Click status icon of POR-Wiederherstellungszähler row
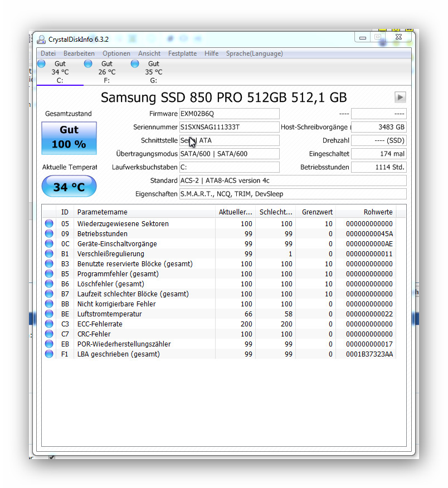Viewport: 448px width, 488px height. [x=49, y=344]
